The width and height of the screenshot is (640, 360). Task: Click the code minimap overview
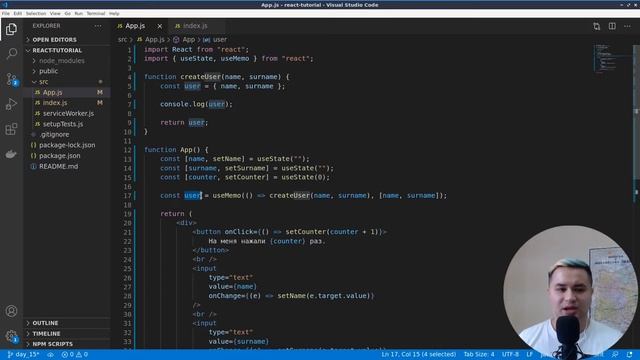pos(612,59)
